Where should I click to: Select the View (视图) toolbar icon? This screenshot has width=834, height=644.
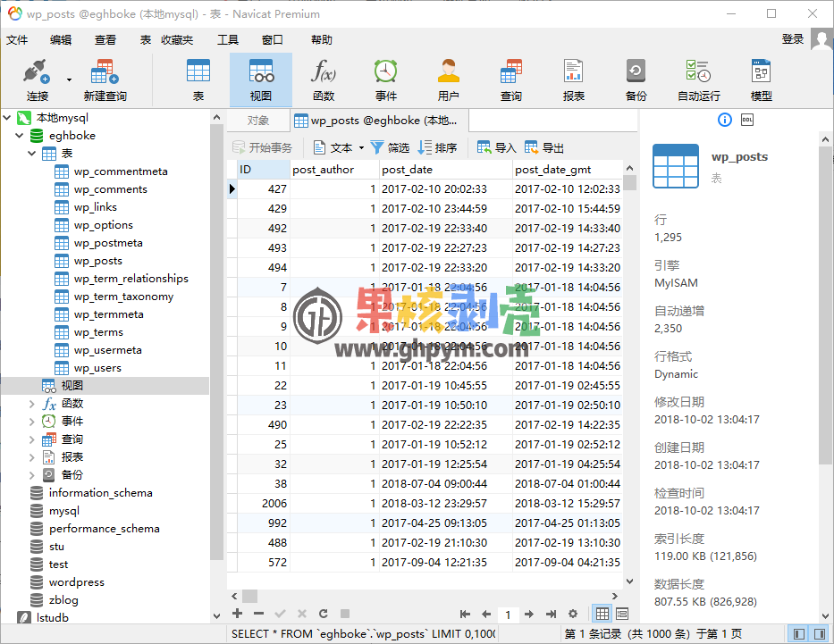(261, 79)
